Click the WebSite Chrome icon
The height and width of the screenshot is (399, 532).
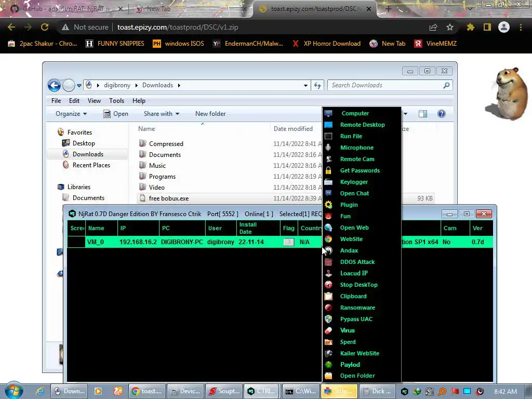click(x=328, y=239)
